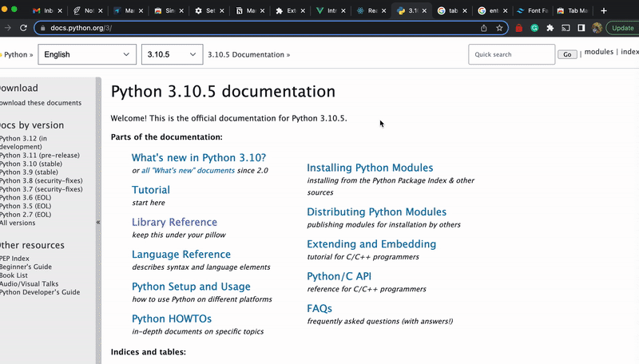Switch to the Tab Manager tab
Screen dimensions: 639x364
point(573,10)
